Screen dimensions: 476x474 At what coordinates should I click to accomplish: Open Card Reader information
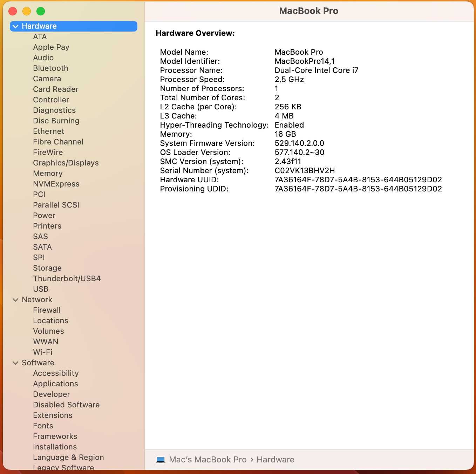[x=56, y=89]
